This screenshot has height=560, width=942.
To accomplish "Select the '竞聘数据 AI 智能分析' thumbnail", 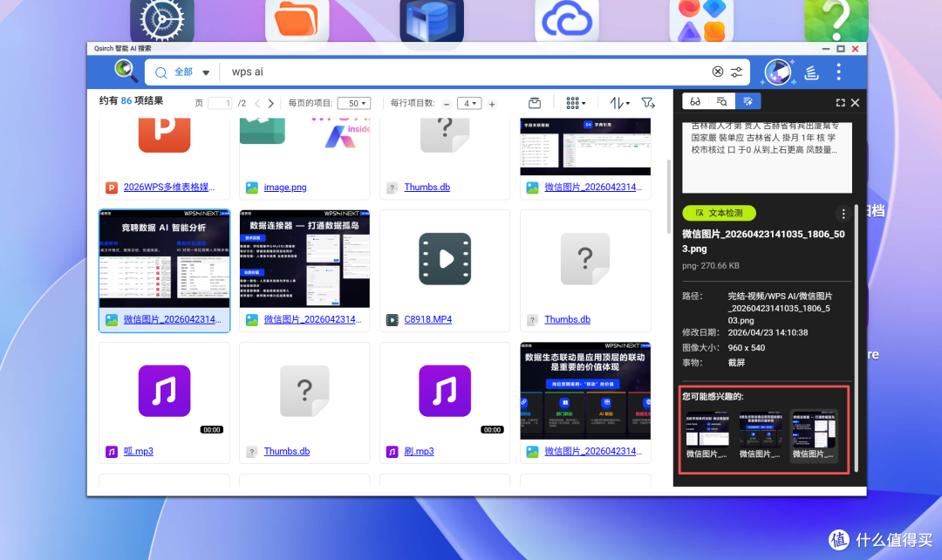I will 164,259.
